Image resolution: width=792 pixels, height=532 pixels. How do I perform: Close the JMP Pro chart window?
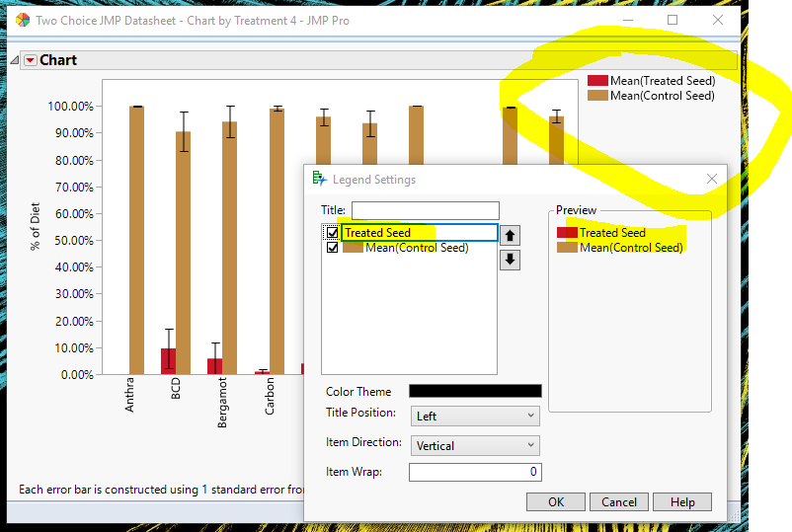click(x=718, y=20)
